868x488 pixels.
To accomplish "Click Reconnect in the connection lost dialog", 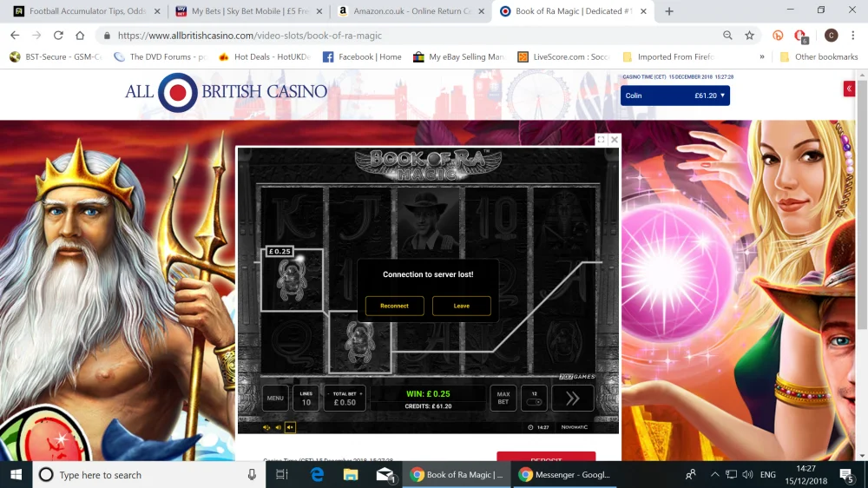I will (x=394, y=306).
